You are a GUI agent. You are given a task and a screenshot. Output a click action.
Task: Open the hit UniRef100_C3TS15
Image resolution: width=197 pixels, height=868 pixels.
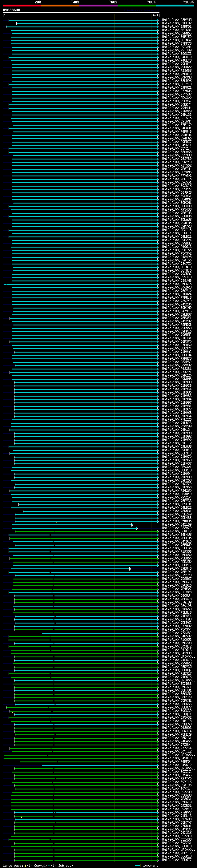pyautogui.click(x=176, y=118)
